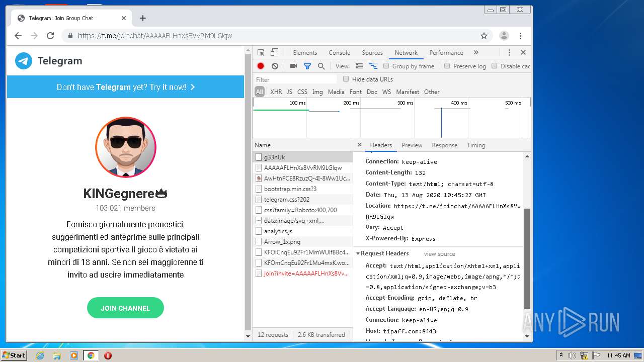Viewport: 644px width, 362px height.
Task: Clear the network log icon
Action: tap(275, 66)
